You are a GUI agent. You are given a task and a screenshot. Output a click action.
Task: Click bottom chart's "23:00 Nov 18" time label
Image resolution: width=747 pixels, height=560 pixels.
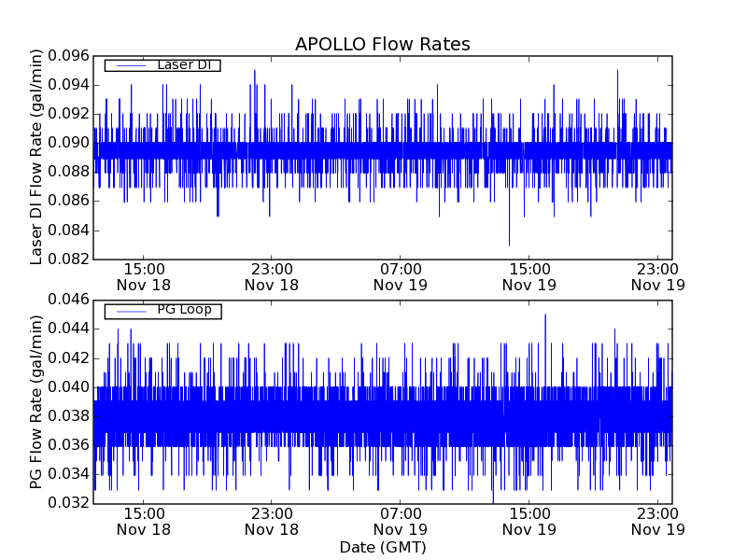pyautogui.click(x=272, y=521)
